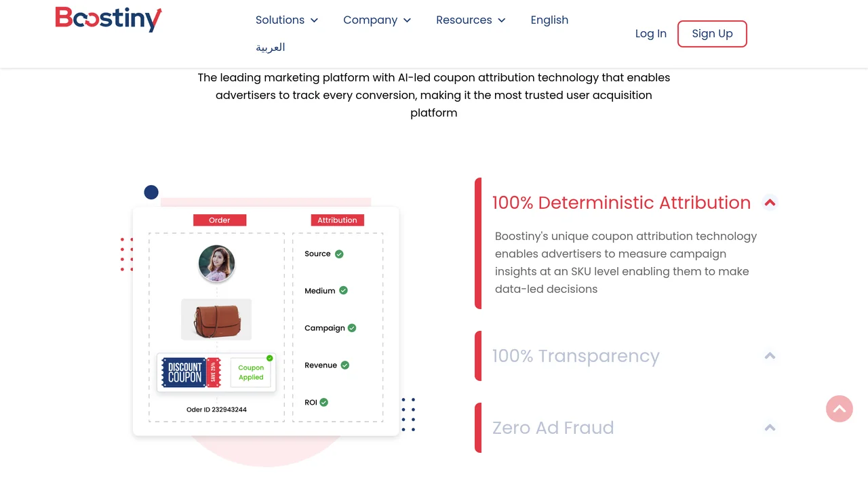868x503 pixels.
Task: Click the Discount Coupon graphic
Action: 191,372
